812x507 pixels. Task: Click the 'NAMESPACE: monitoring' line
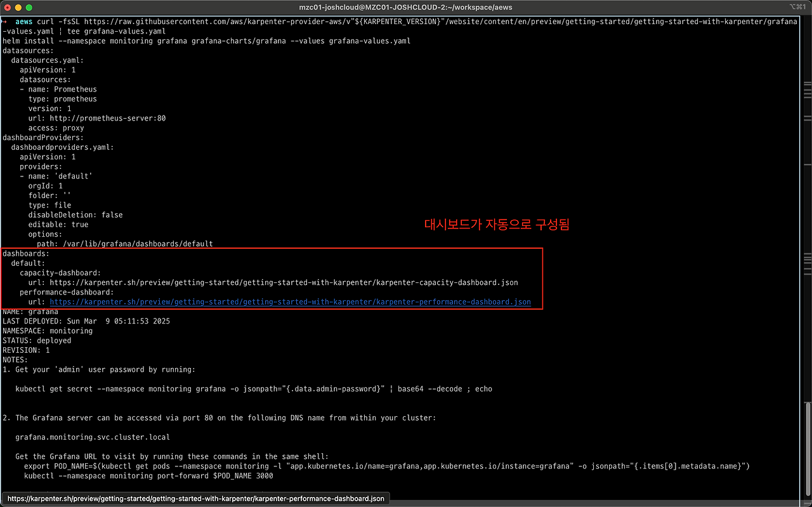pyautogui.click(x=48, y=331)
